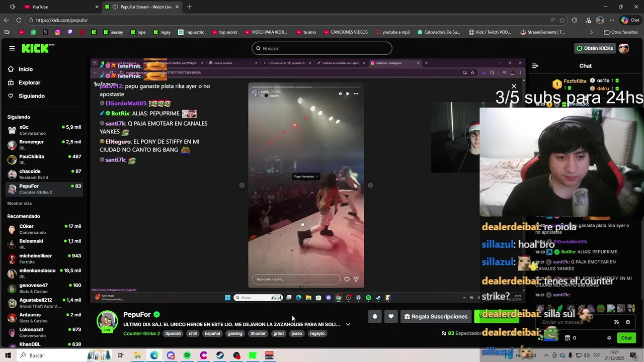
Task: Go back with browser back arrow
Action: 6,20
